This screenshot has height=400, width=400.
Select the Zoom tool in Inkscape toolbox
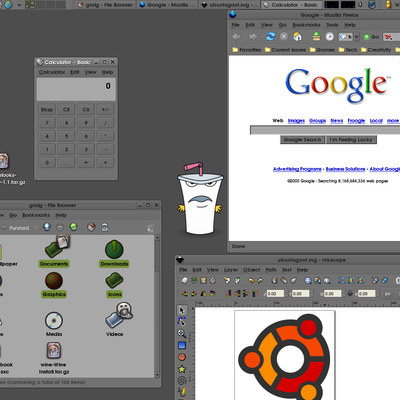182,333
